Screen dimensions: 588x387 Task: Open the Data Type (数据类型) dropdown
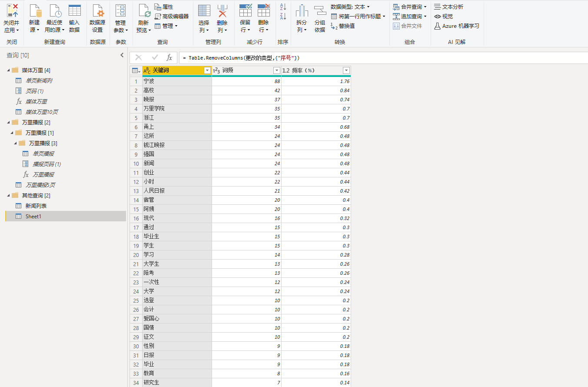[350, 7]
